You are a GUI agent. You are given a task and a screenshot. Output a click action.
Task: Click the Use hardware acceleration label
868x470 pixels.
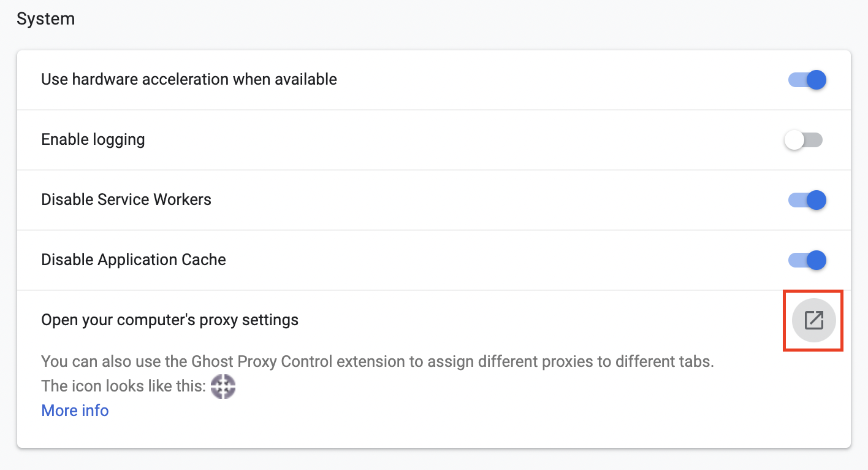189,79
